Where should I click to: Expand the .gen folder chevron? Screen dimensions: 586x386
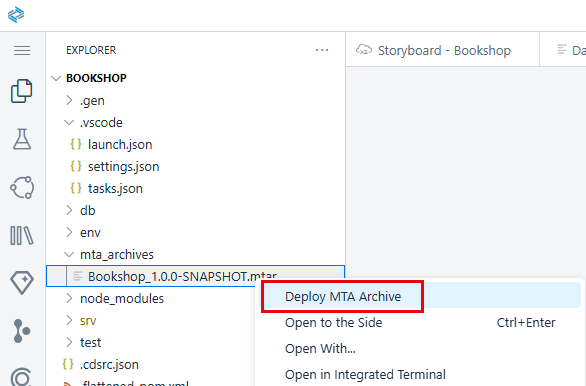(69, 100)
